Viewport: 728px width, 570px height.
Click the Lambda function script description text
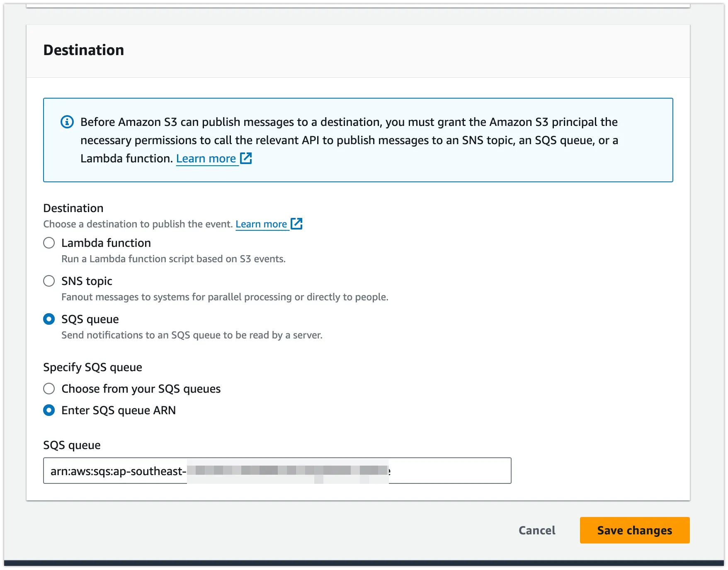click(173, 259)
